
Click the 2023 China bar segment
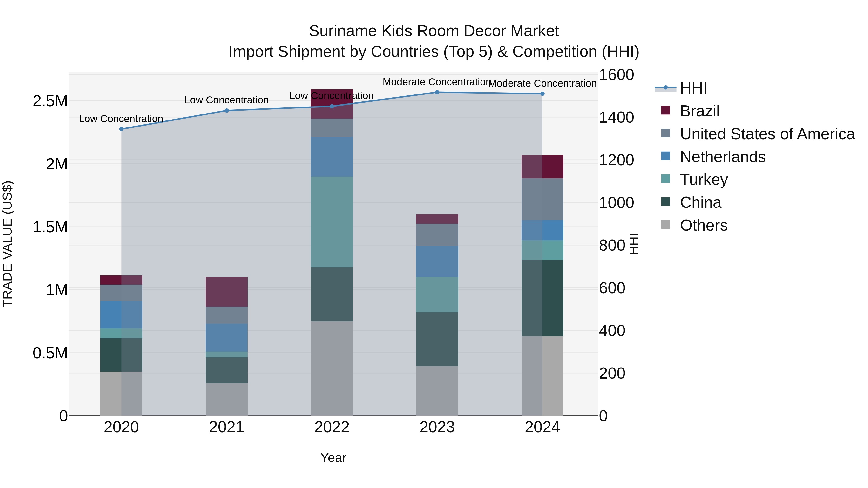point(437,340)
